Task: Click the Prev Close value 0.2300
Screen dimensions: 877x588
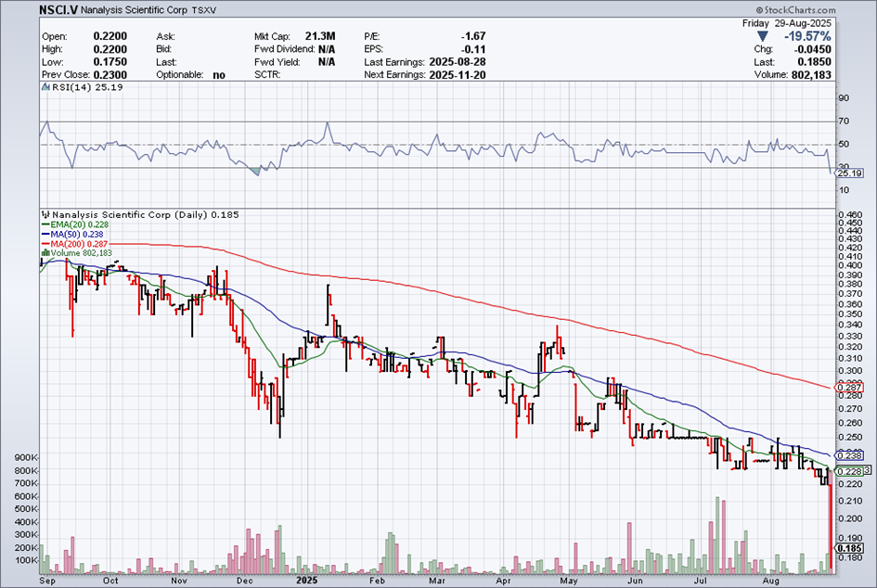Action: click(110, 75)
